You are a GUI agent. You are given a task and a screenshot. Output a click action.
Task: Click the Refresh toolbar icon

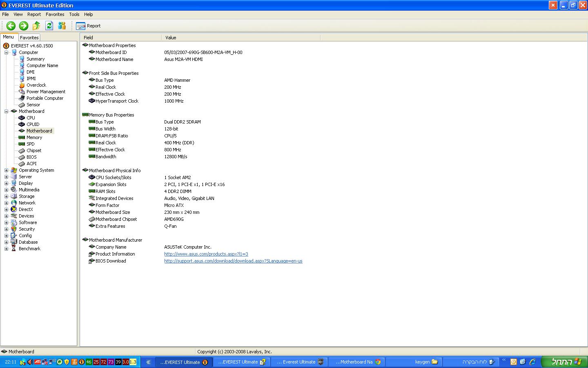pos(49,26)
